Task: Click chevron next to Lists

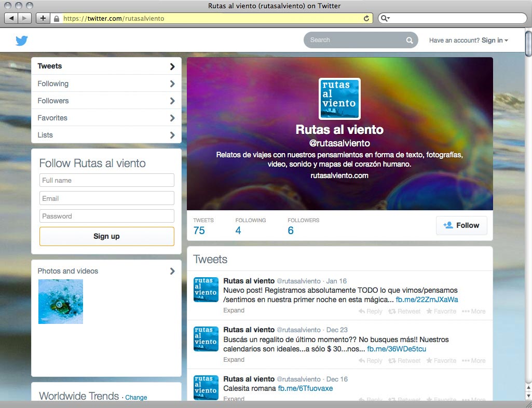Action: [172, 135]
